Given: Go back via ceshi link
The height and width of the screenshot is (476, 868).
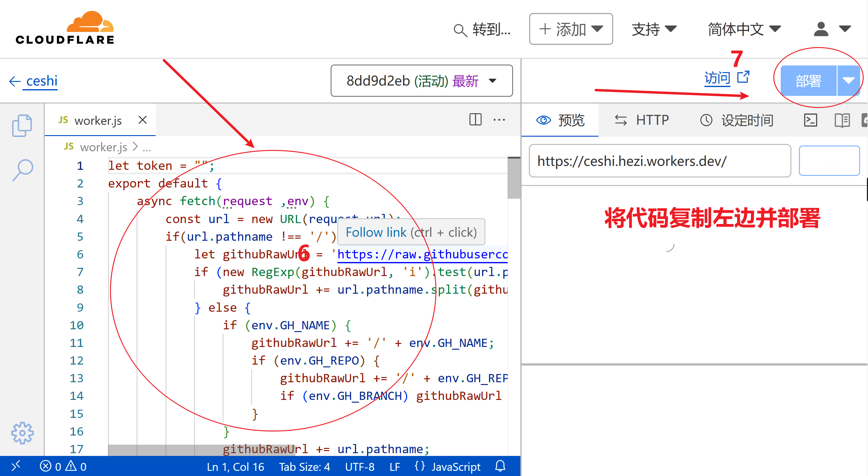Looking at the screenshot, I should tap(33, 81).
